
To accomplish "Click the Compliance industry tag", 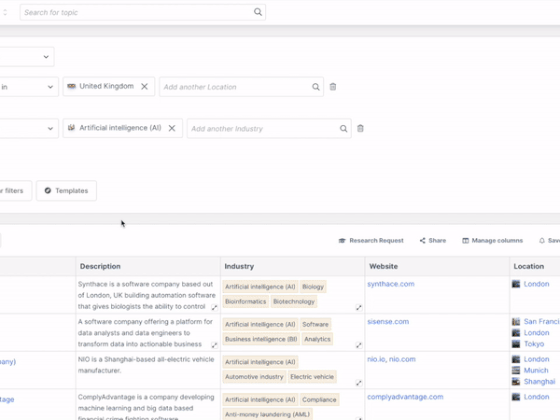I will [319, 400].
